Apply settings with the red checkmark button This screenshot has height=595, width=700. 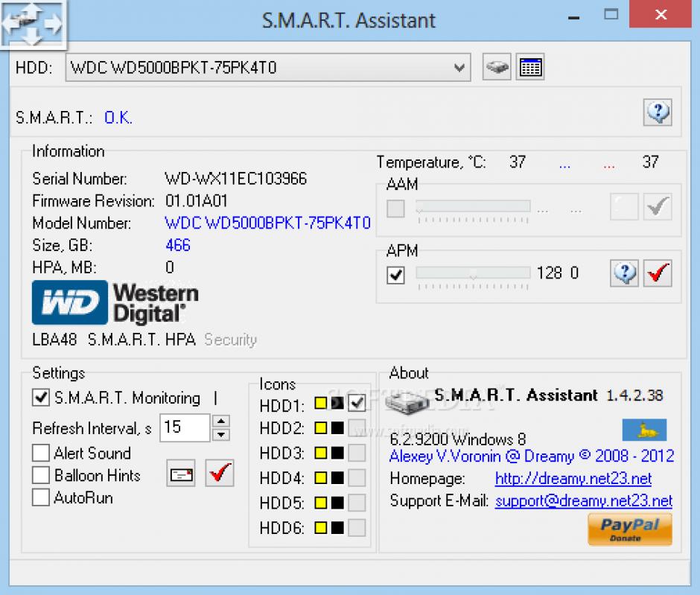pos(220,474)
